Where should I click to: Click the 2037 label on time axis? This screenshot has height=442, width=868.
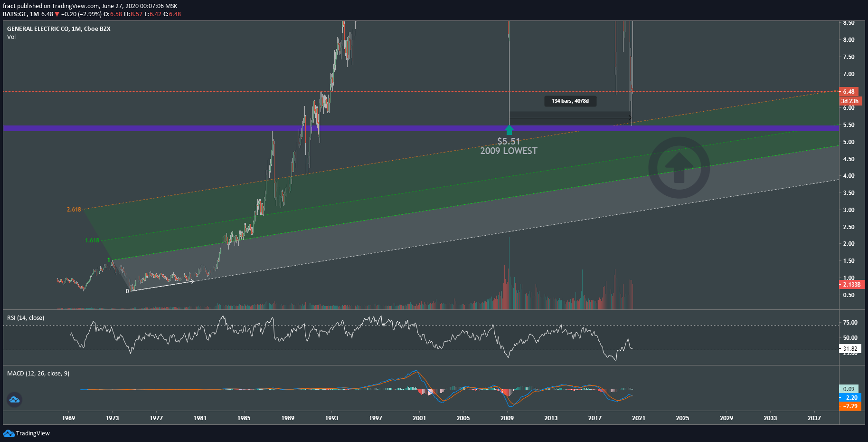point(814,418)
